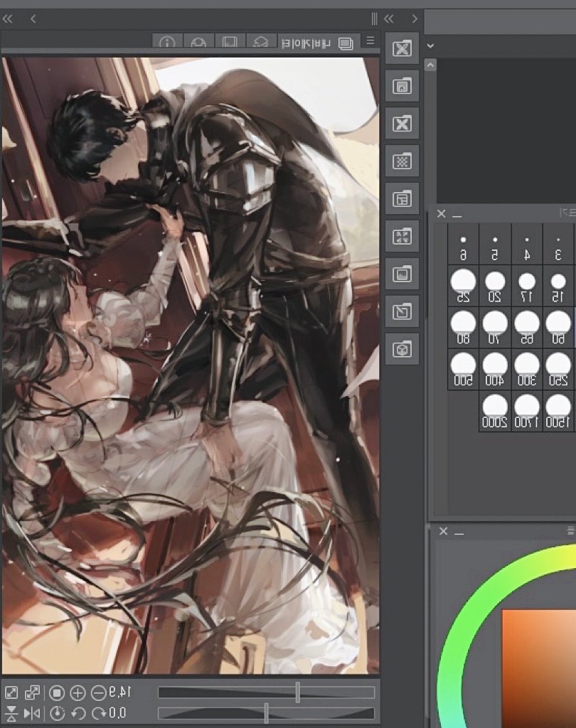Close the brush size panel

point(442,213)
